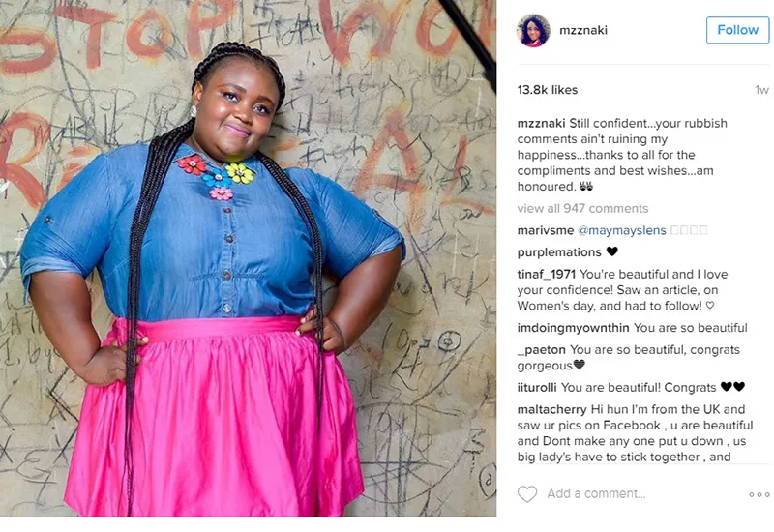Open mzznaki username in header
This screenshot has width=774, height=532.
coord(583,30)
